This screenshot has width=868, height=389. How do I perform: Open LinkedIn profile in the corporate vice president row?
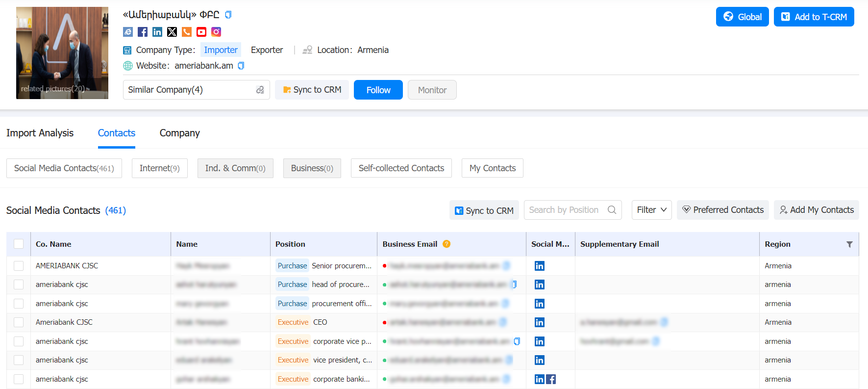click(x=540, y=341)
